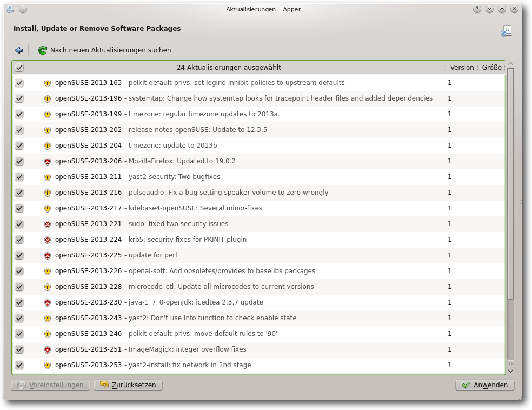Sort list by the Version column header
Image resolution: width=532 pixels, height=410 pixels.
point(462,68)
